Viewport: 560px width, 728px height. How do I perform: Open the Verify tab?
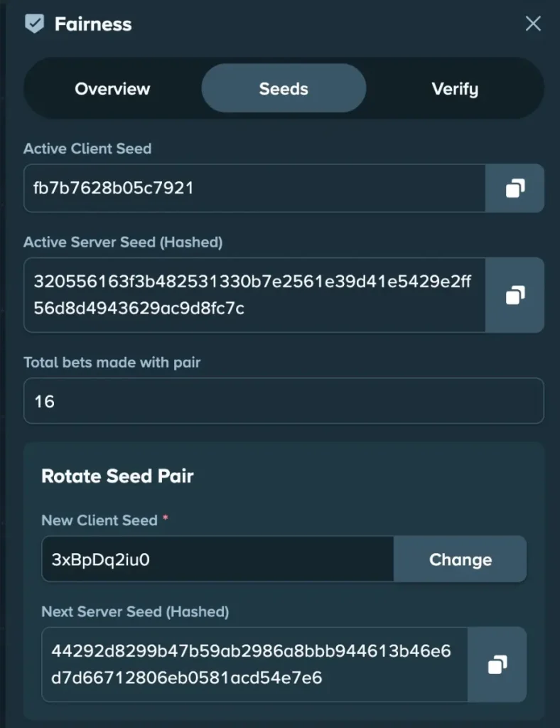coord(455,89)
